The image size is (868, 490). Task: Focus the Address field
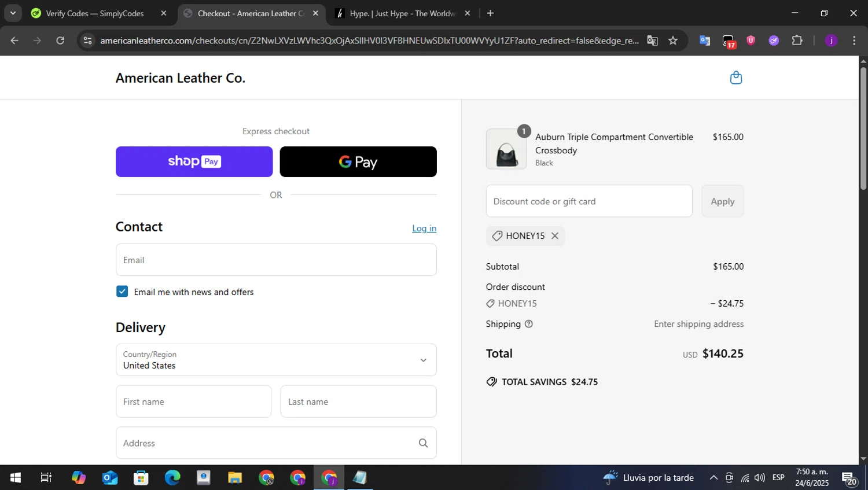coord(276,443)
